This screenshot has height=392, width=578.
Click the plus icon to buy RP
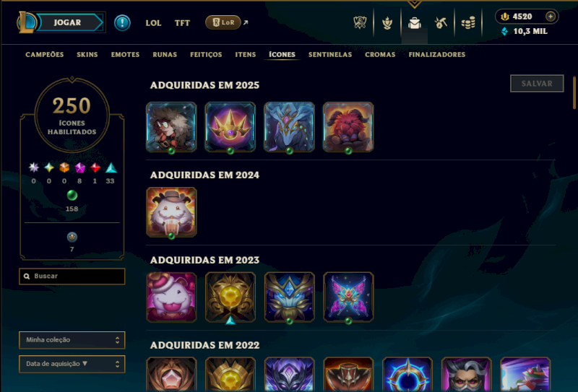551,16
